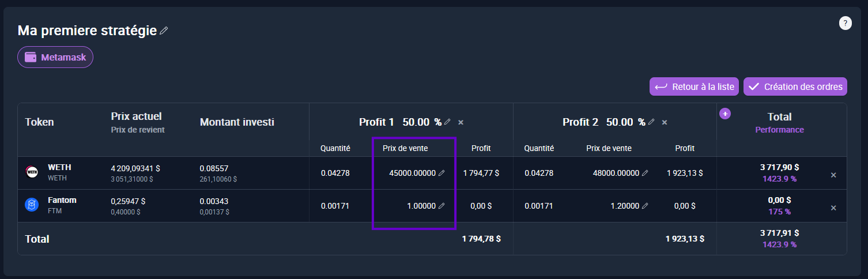Go back with Retour à la liste
This screenshot has width=868, height=279.
[x=695, y=86]
